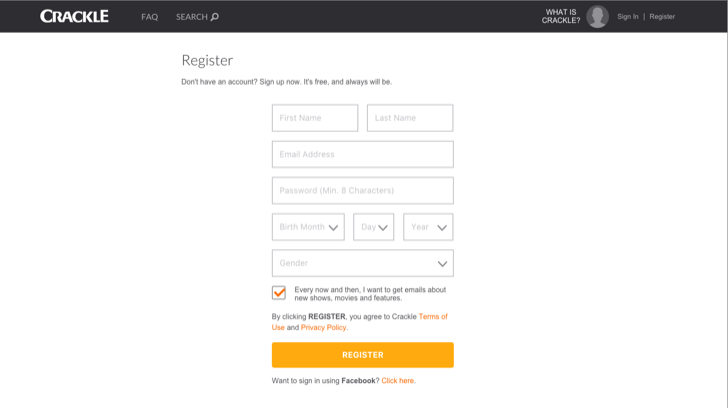
Task: Click the Crackle logo
Action: pos(74,16)
